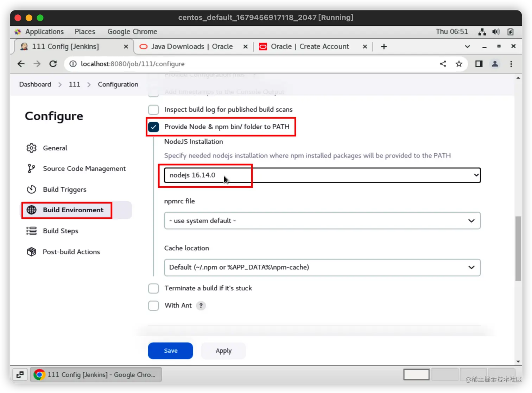Click the General gear icon
Image resolution: width=532 pixels, height=393 pixels.
pyautogui.click(x=31, y=148)
